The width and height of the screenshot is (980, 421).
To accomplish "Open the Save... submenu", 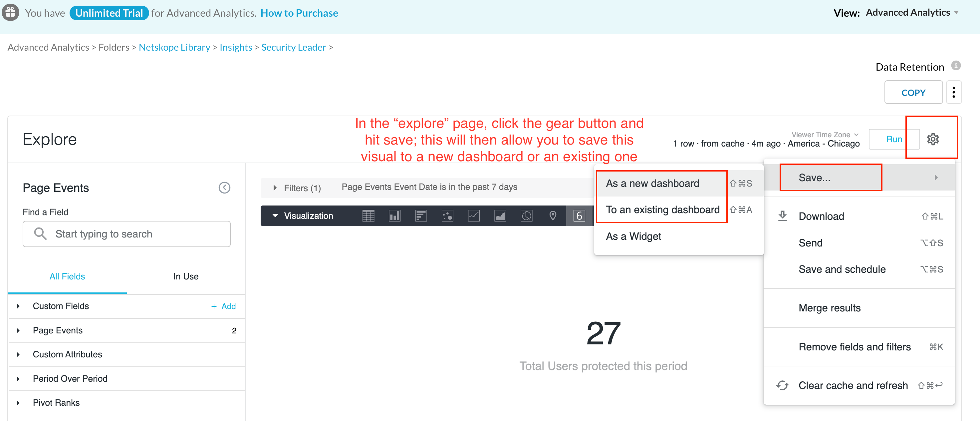I will 859,178.
